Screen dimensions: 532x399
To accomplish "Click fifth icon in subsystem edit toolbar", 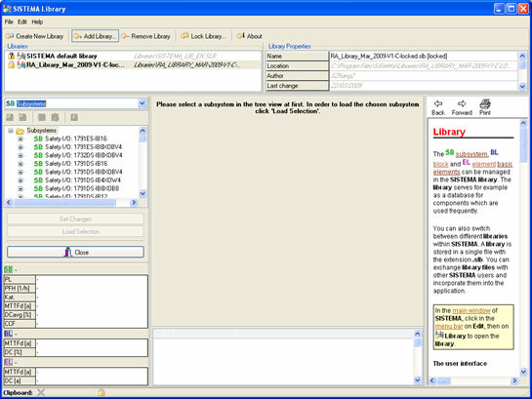I will 74,117.
